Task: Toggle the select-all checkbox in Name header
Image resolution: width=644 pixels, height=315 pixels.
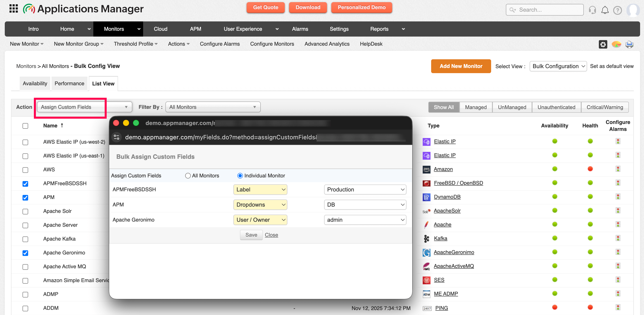Action: (x=25, y=126)
